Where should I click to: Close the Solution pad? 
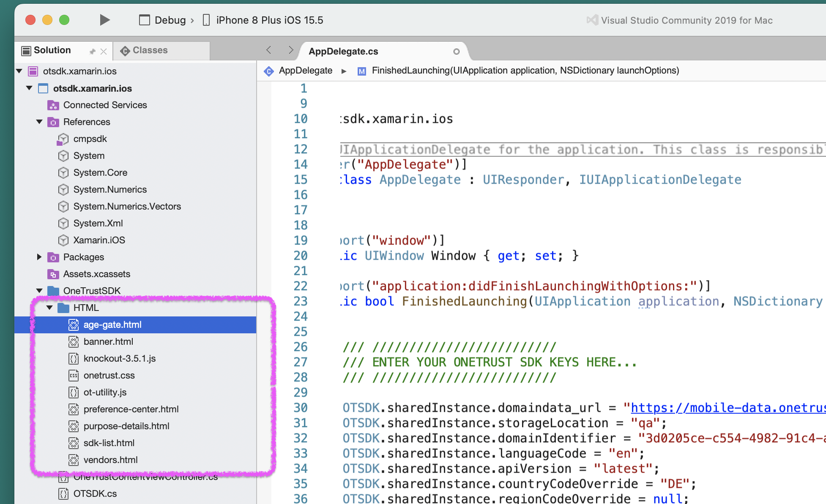[104, 51]
